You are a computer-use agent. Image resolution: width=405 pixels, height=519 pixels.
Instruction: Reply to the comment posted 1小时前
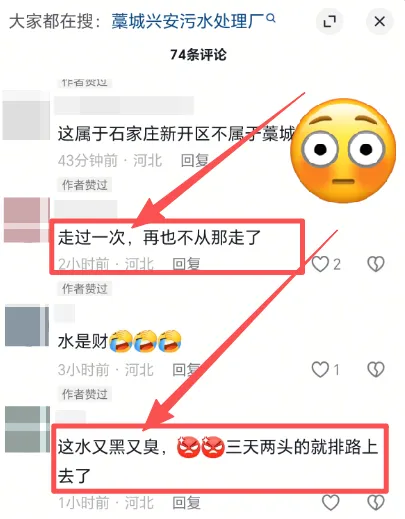point(186,503)
